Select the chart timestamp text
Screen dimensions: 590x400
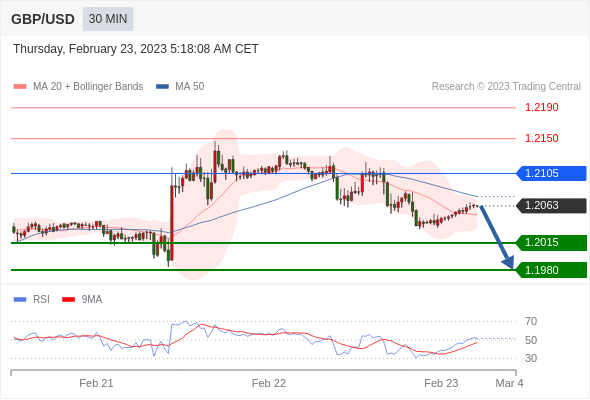pyautogui.click(x=136, y=49)
